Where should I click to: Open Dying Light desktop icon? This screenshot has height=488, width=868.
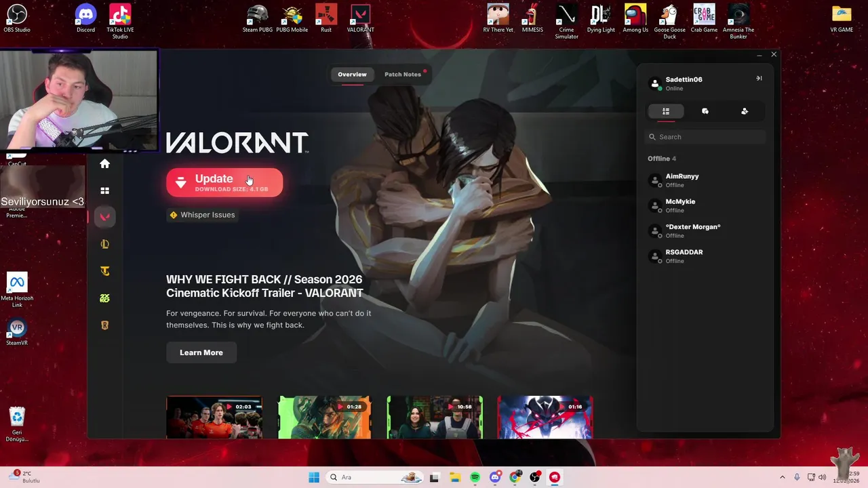(x=601, y=18)
